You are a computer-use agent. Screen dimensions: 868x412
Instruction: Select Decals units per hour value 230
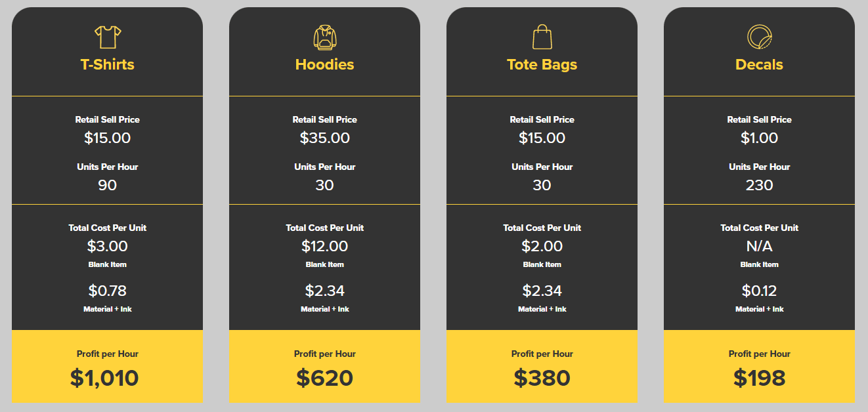coord(760,185)
